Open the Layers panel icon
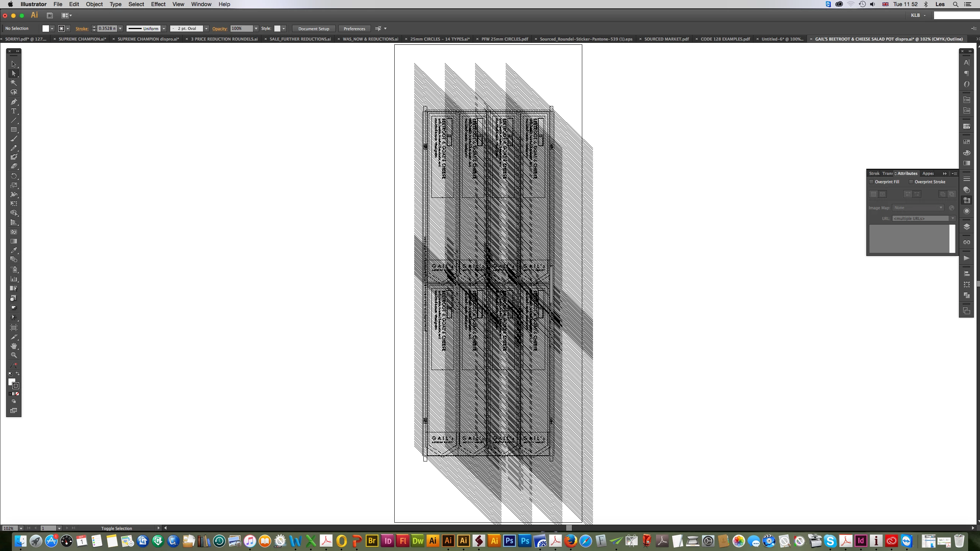 [967, 227]
